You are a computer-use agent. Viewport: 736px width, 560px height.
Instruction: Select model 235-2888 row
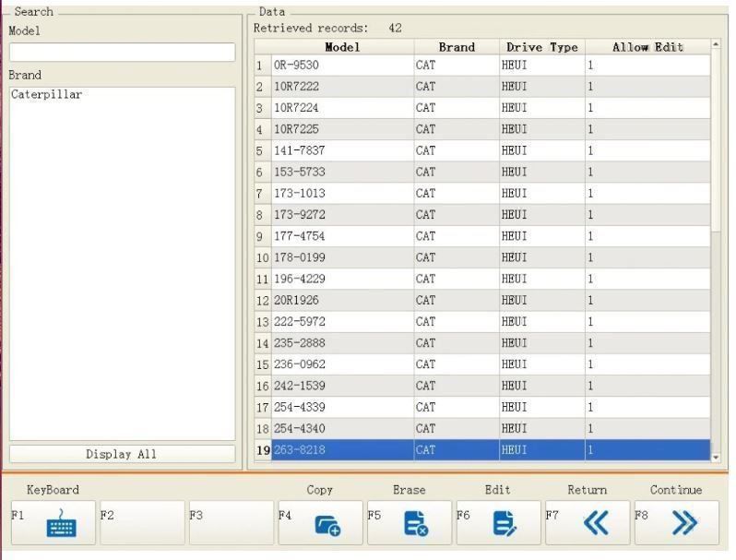[482, 343]
